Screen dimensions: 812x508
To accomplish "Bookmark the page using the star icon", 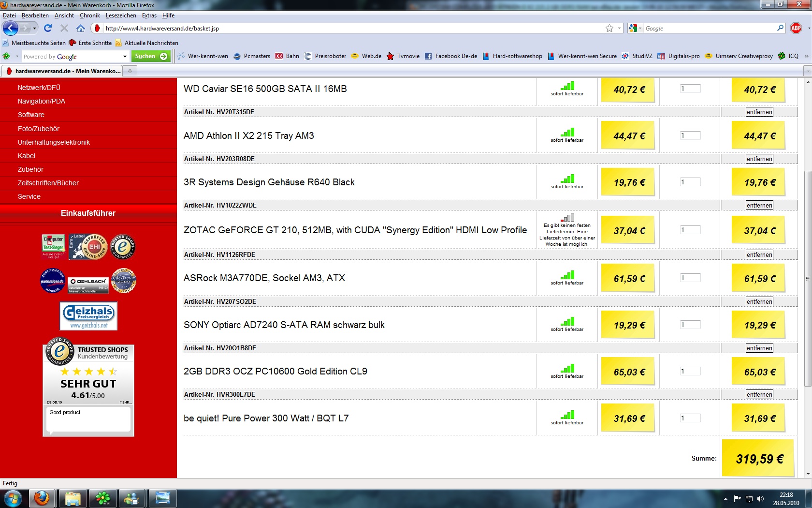I will coord(609,29).
